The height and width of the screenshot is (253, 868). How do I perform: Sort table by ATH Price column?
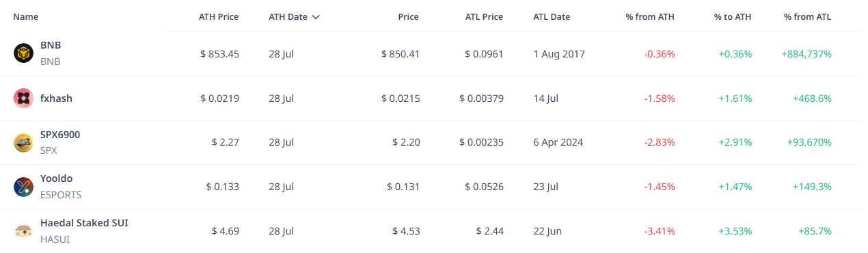218,17
